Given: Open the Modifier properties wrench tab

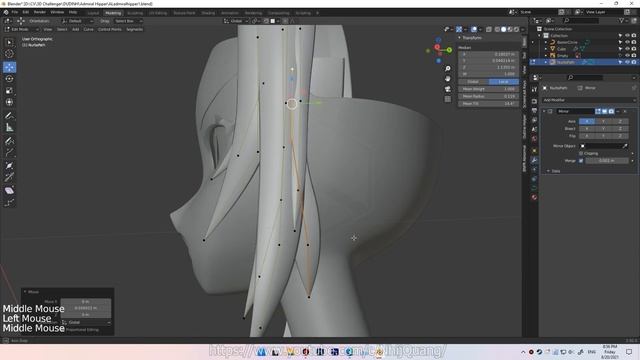Looking at the screenshot, I should pos(534,160).
